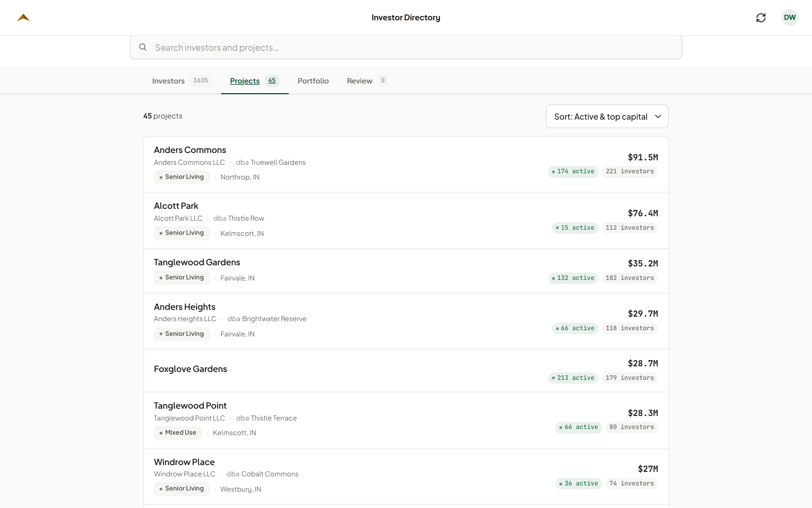The width and height of the screenshot is (812, 508).
Task: Click the Westbury, IN location
Action: (240, 490)
